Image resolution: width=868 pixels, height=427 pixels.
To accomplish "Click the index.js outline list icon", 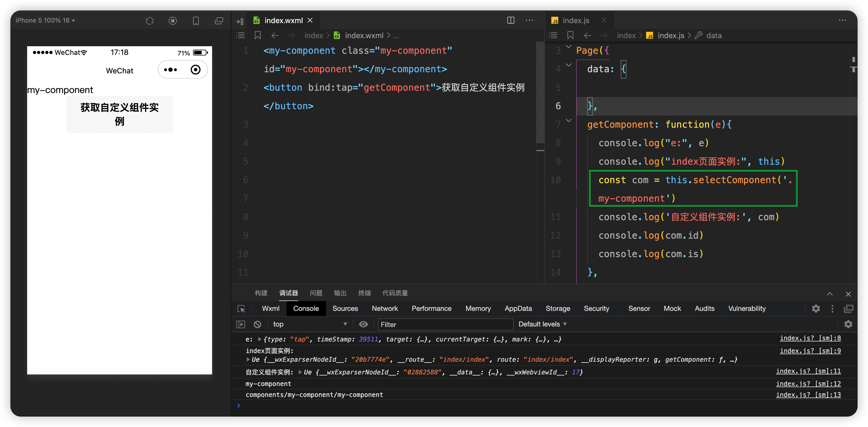I will [553, 35].
